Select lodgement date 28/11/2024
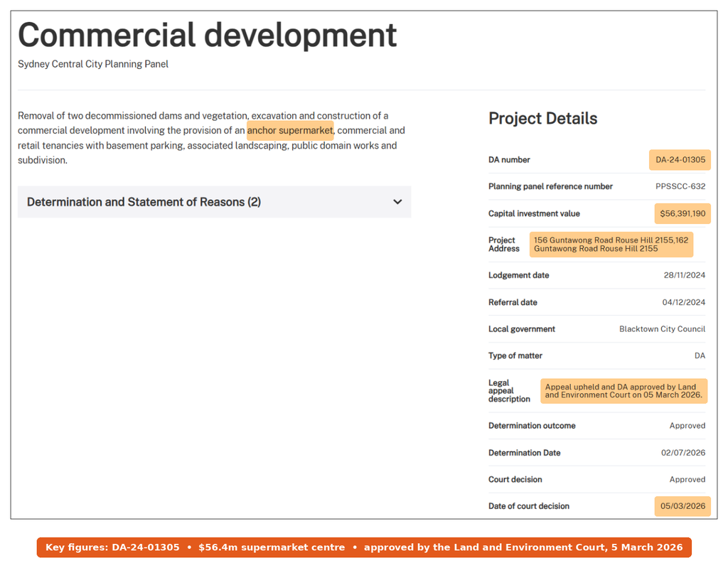 [x=685, y=275]
